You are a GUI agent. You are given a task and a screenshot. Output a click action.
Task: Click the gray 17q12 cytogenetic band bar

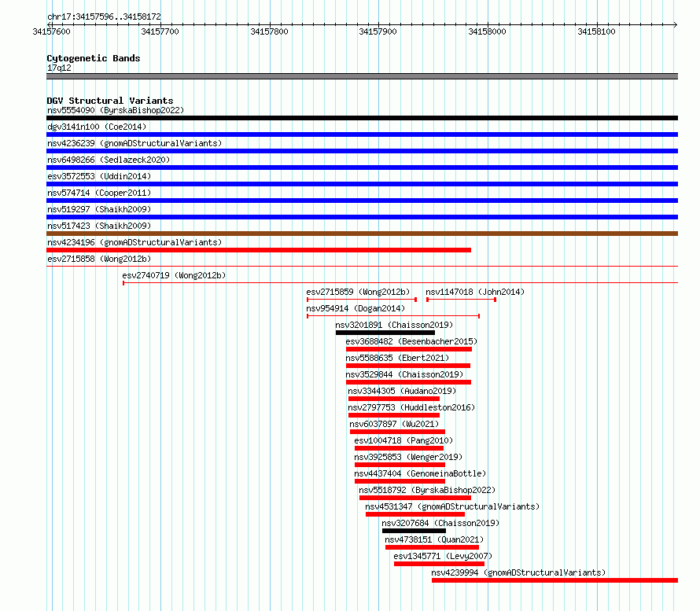[362, 76]
